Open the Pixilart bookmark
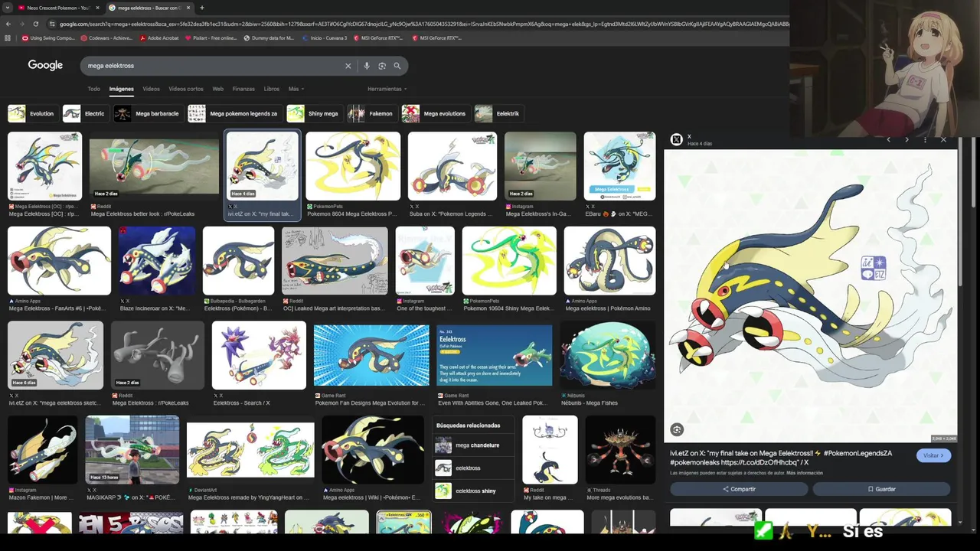The height and width of the screenshot is (551, 980). 211,37
